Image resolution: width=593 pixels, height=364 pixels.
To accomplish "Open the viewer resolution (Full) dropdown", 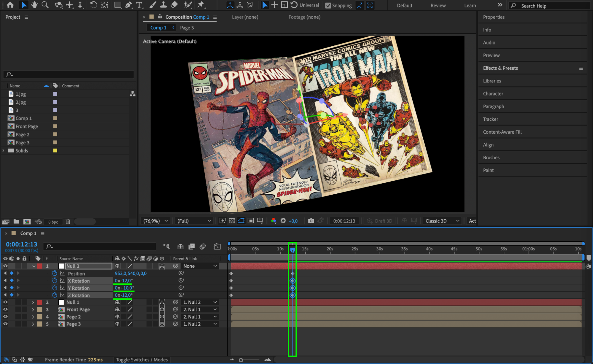I will coord(194,221).
